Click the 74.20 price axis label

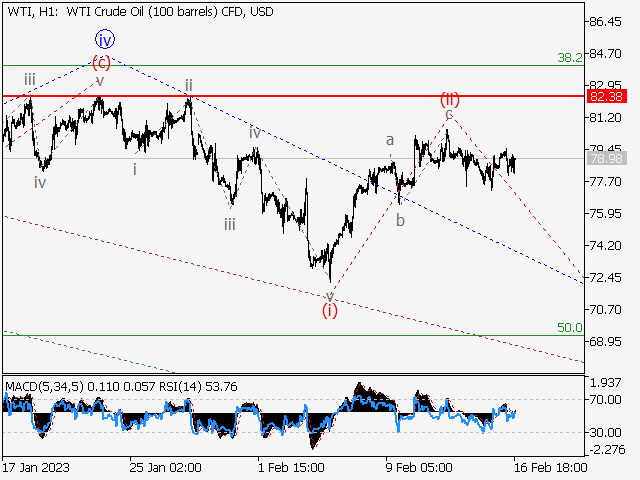click(606, 245)
